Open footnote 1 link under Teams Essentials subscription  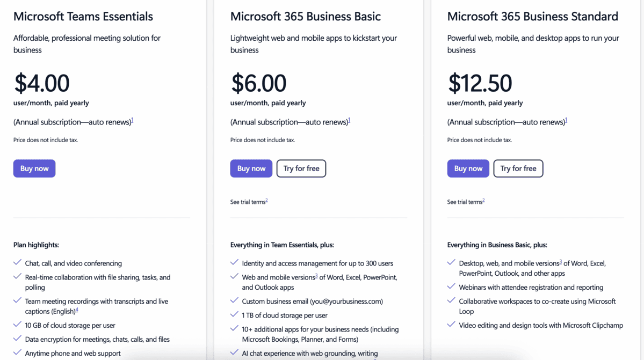click(132, 120)
